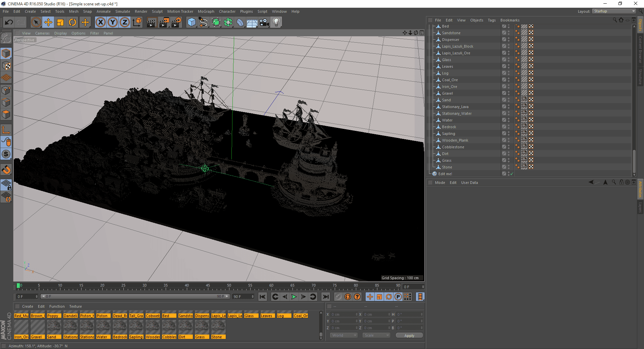Image resolution: width=644 pixels, height=349 pixels.
Task: Select the Move tool
Action: point(48,22)
